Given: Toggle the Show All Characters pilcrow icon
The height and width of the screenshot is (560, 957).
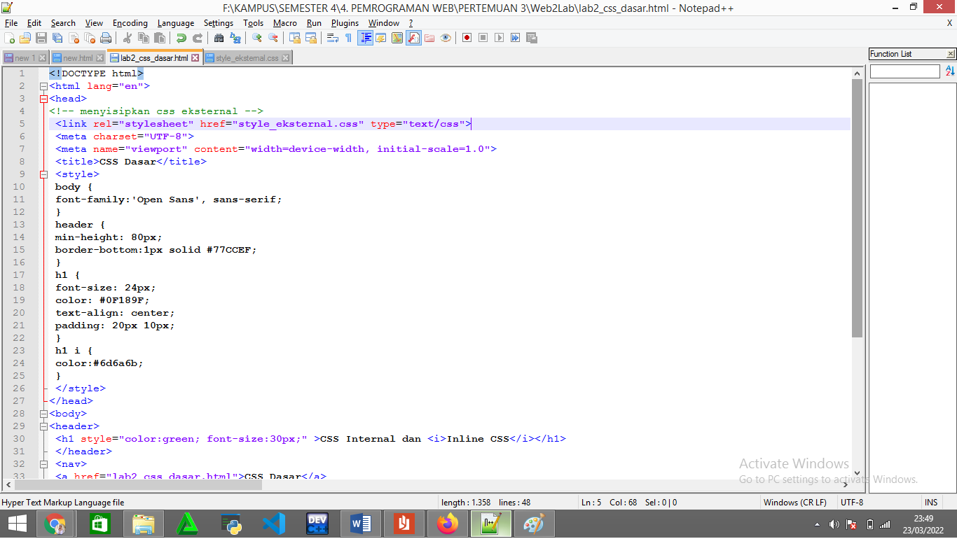Looking at the screenshot, I should point(348,37).
